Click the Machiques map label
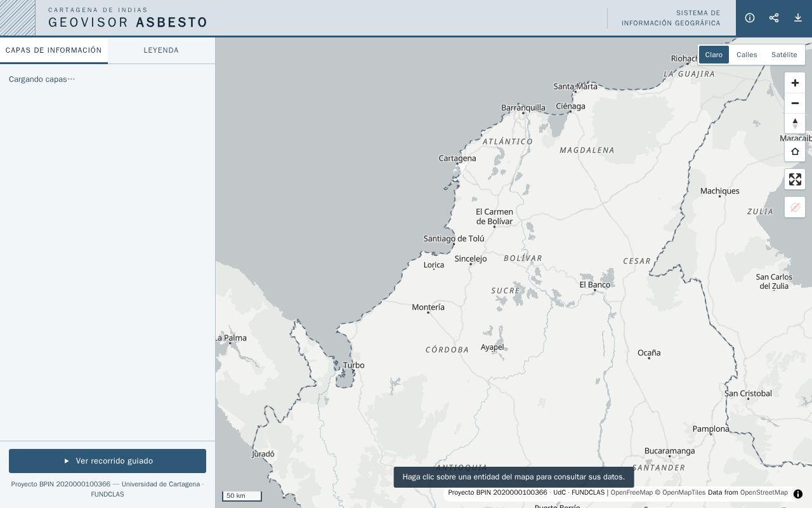Image resolution: width=812 pixels, height=508 pixels. [720, 191]
